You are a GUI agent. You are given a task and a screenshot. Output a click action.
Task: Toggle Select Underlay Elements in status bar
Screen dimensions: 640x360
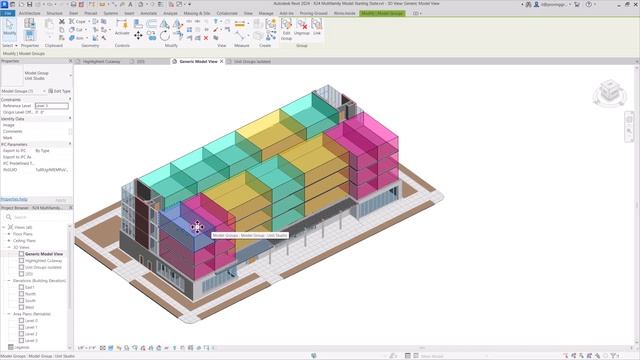[x=573, y=356]
